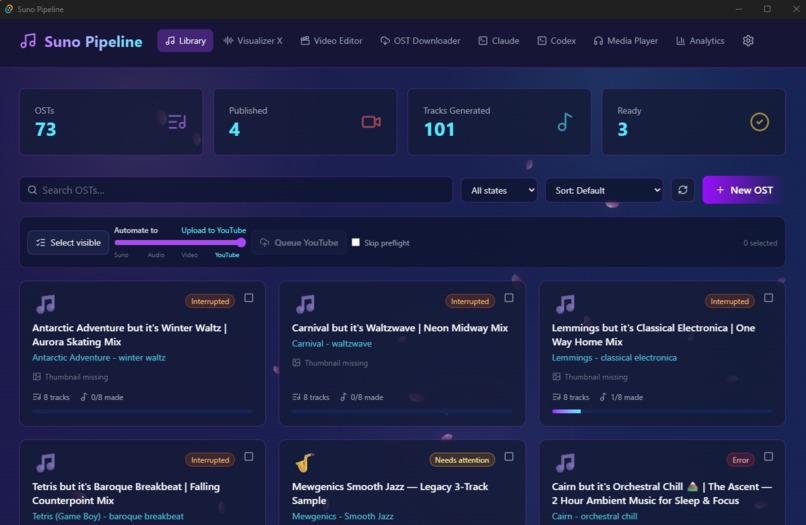Screen dimensions: 806x525
Task: Click the Tracks Generated 101 value
Action: coord(439,130)
